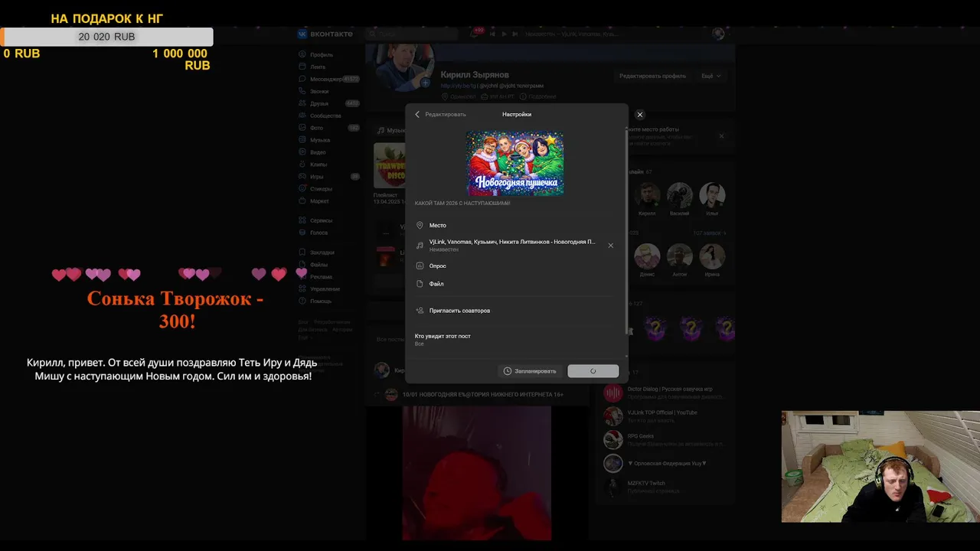The image size is (980, 551).
Task: Click the Управление sidebar icon
Action: click(303, 289)
